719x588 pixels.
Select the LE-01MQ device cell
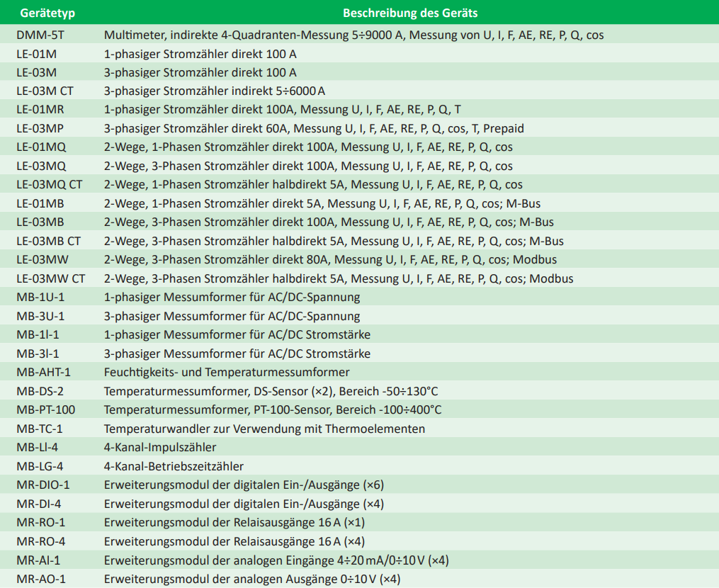(x=41, y=147)
